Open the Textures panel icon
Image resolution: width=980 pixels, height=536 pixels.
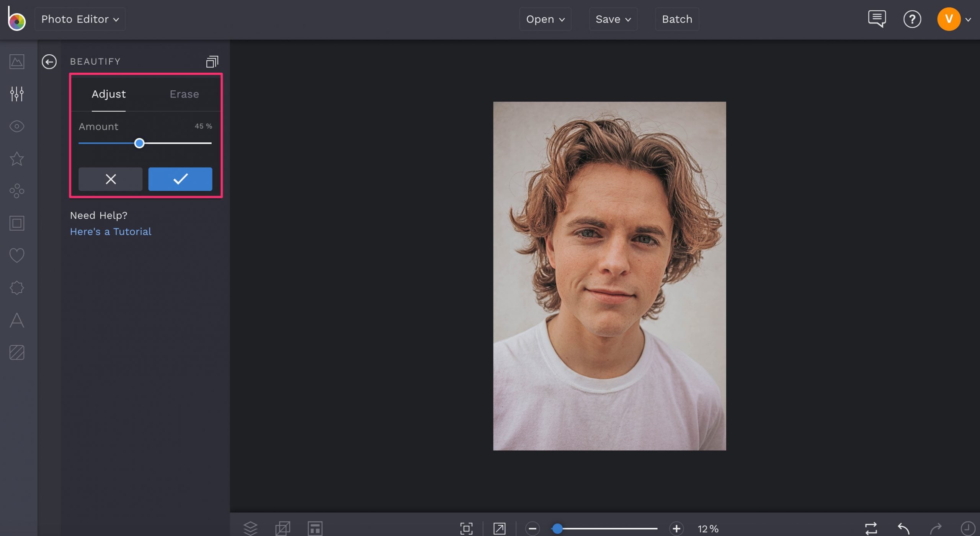[x=16, y=353]
